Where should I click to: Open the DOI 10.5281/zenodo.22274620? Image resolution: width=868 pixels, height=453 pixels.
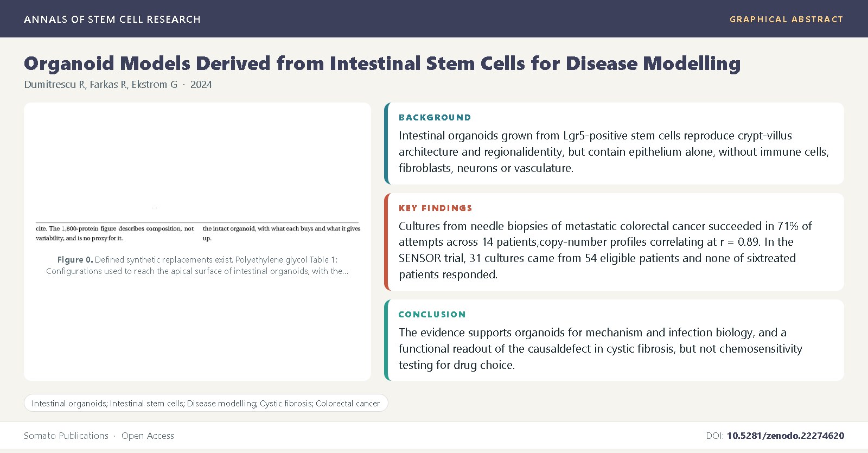click(x=786, y=436)
